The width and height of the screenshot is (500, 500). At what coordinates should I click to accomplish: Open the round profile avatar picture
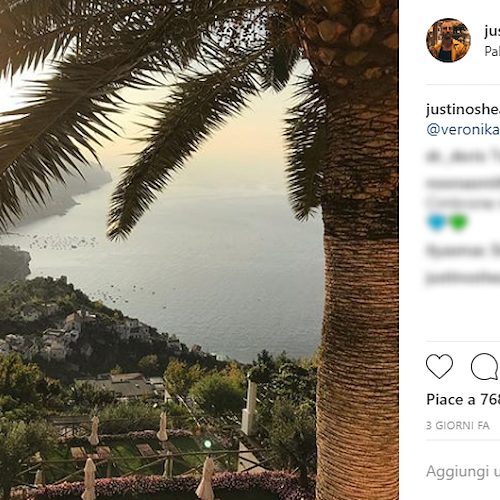pyautogui.click(x=448, y=40)
